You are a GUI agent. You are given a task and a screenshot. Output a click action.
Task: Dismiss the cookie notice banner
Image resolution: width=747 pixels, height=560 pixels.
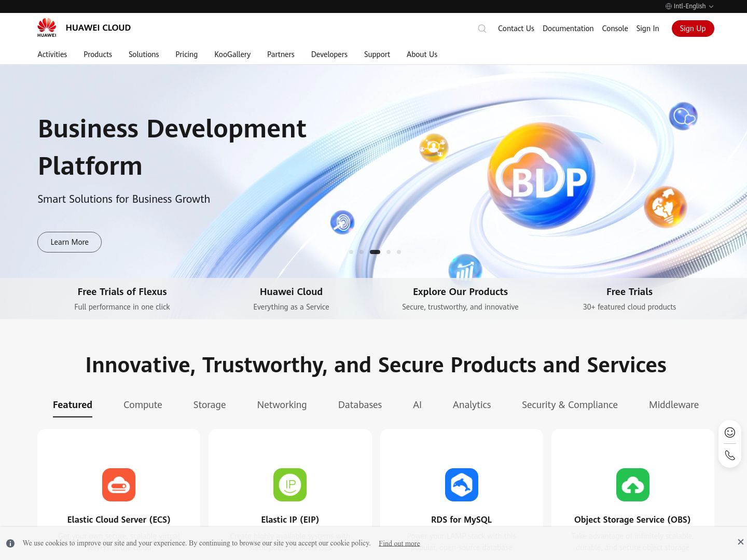(x=740, y=542)
